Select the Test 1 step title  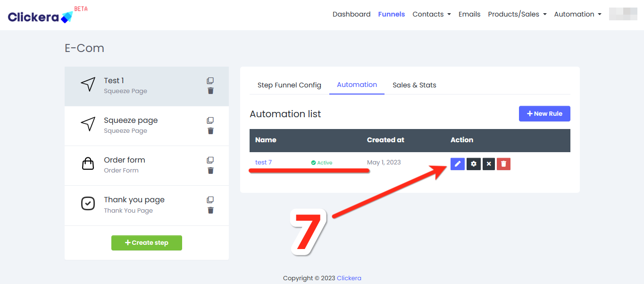click(114, 81)
